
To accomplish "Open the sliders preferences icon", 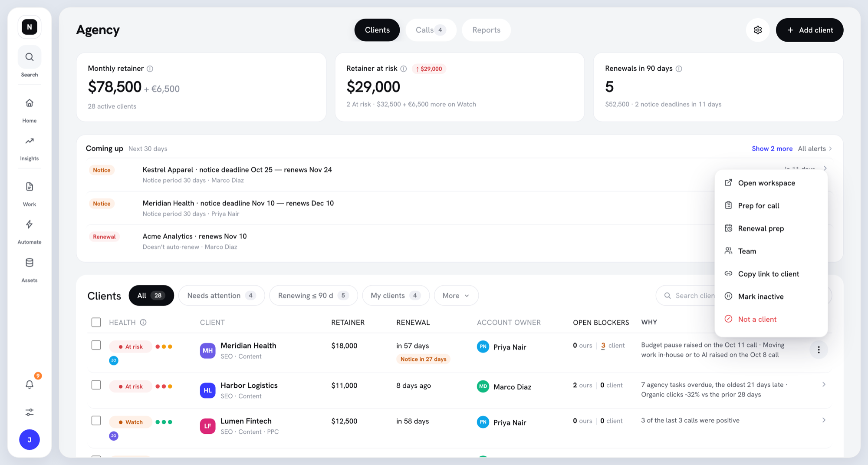I will click(30, 412).
